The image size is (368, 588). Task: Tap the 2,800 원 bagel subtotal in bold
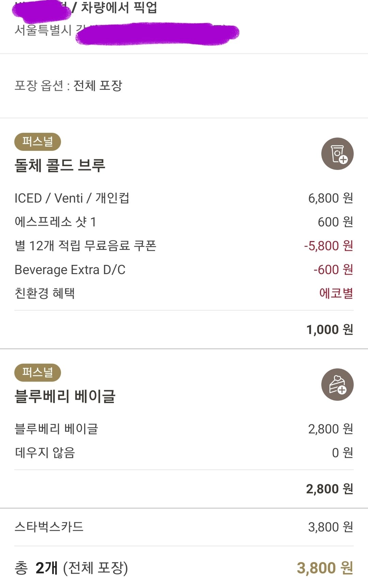coord(330,489)
